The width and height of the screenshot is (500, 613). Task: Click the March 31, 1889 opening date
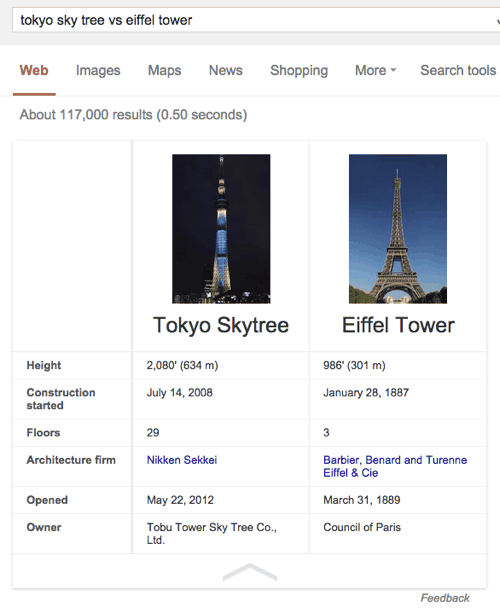pyautogui.click(x=362, y=500)
